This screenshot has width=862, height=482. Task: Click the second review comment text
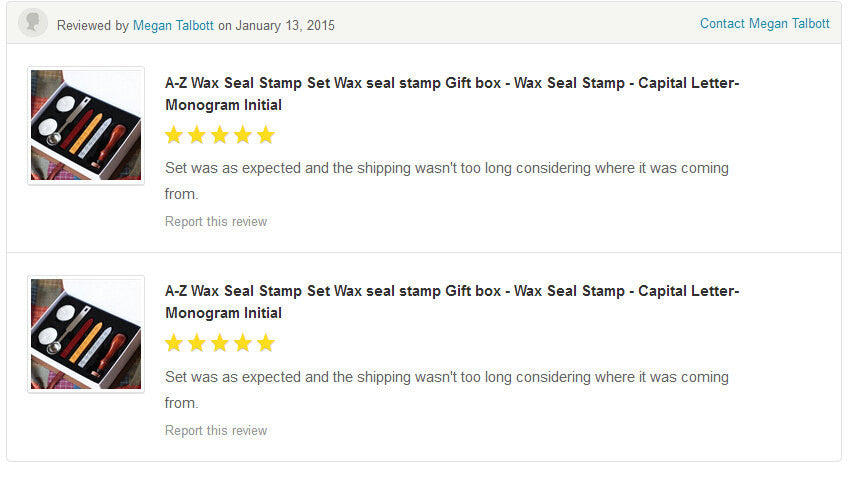coord(447,390)
